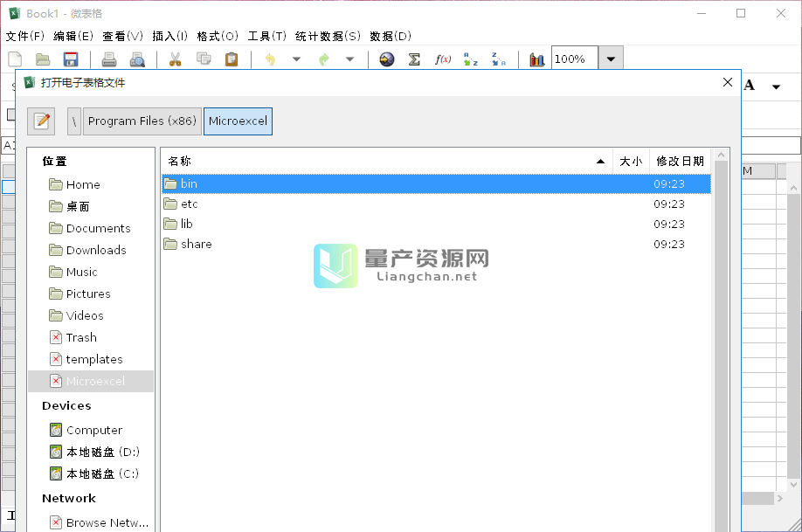Sort files by 名称 column header

tap(387, 161)
